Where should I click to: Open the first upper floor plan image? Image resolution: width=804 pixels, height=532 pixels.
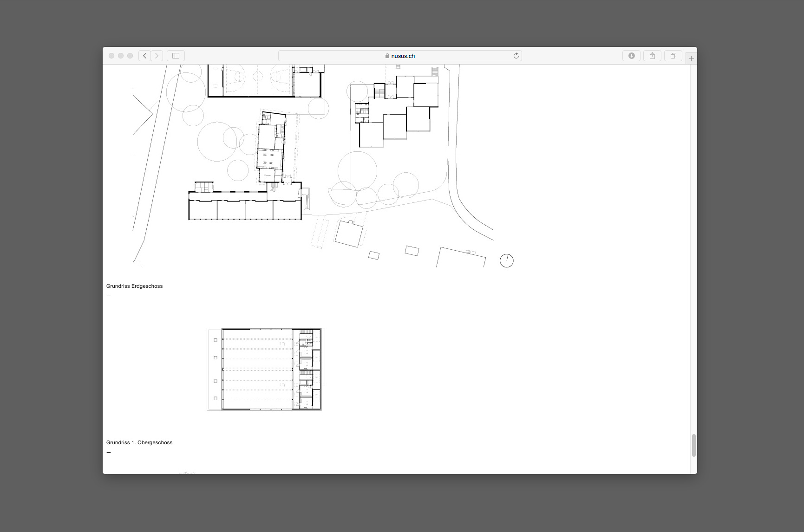click(x=265, y=369)
